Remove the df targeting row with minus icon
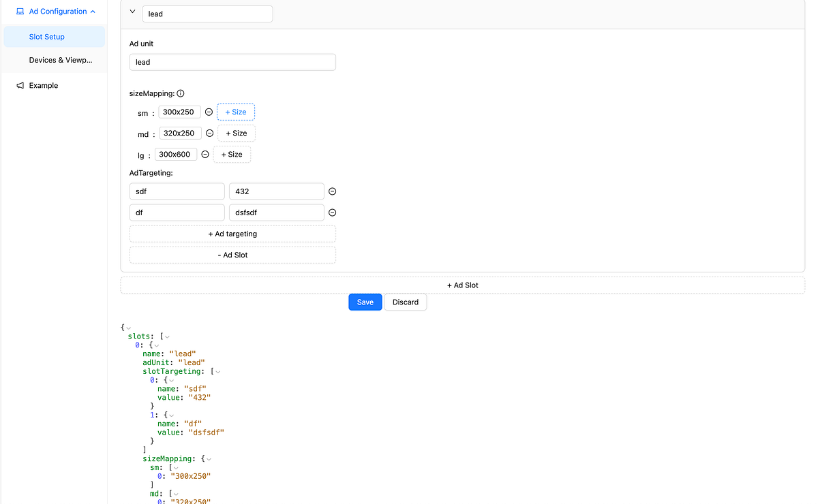818x504 pixels. pyautogui.click(x=332, y=212)
